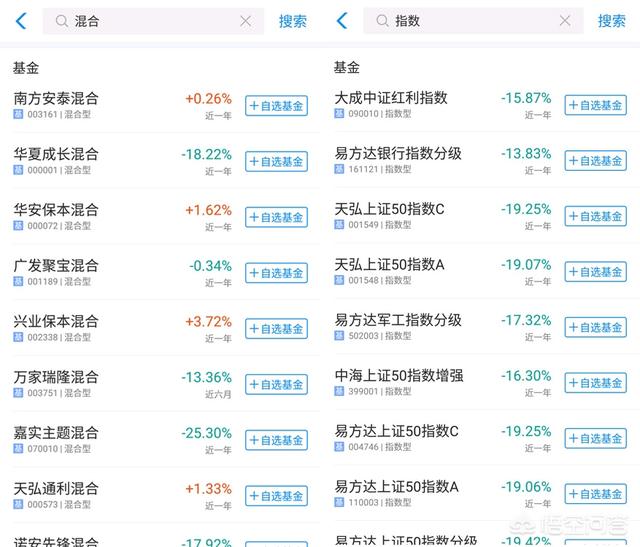The width and height of the screenshot is (640, 547).
Task: Open fund 华夏成长混合
Action: (56, 154)
